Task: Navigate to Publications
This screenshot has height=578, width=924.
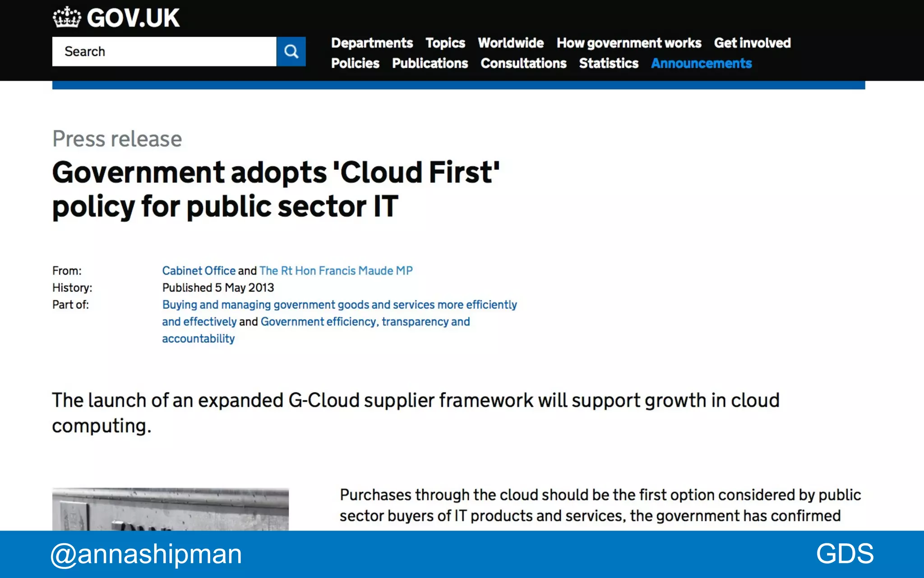Action: (430, 63)
